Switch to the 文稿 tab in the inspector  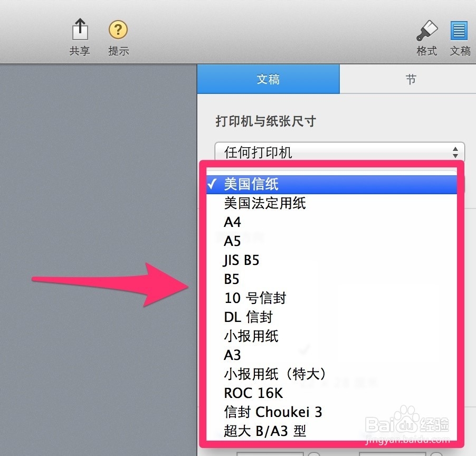(269, 79)
